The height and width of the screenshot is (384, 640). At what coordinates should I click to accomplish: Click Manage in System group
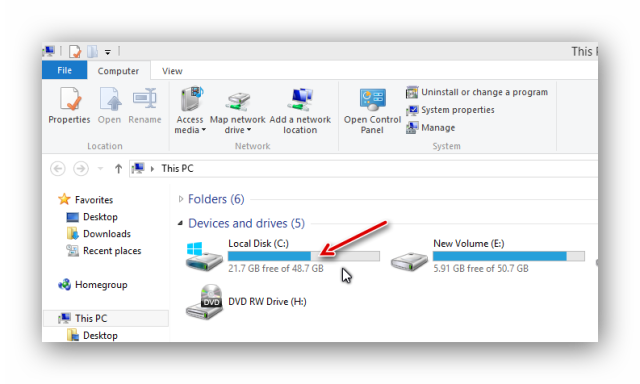(x=431, y=128)
